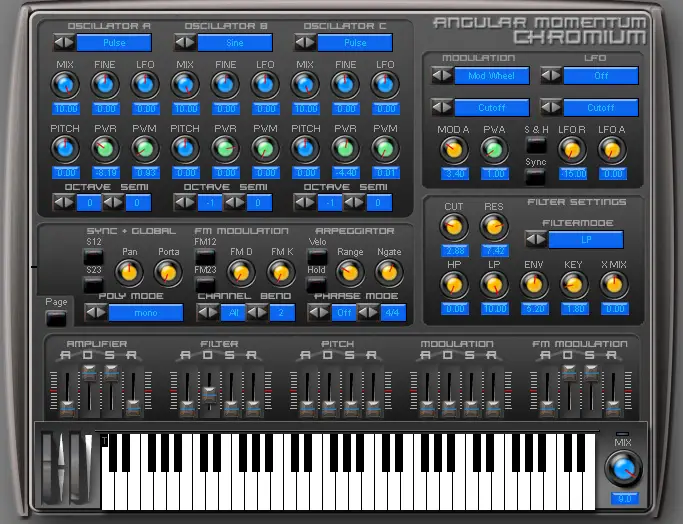Click the Porta knob
This screenshot has width=683, height=524.
[168, 273]
